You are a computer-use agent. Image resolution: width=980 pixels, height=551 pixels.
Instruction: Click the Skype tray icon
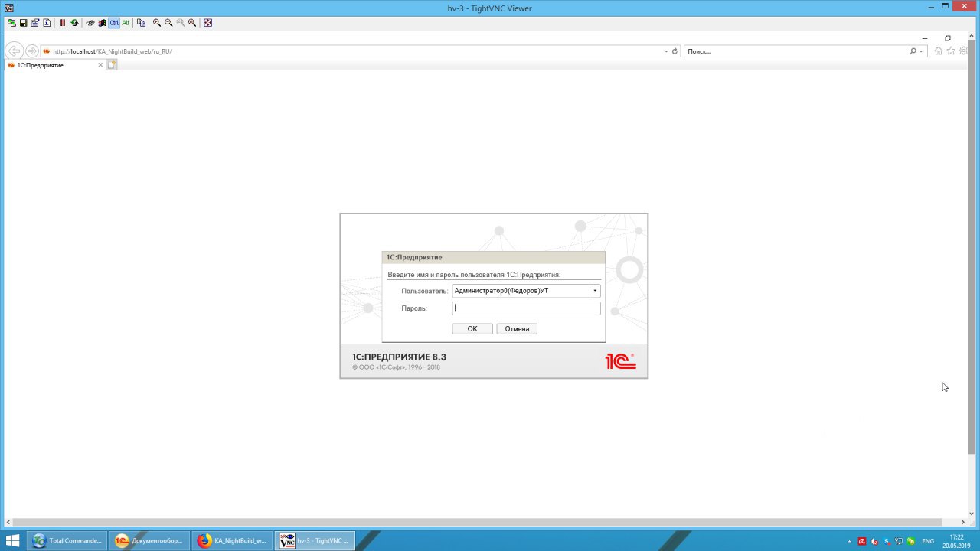887,542
